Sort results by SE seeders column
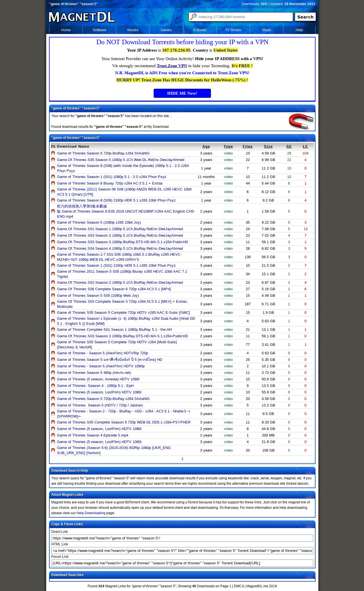 pyautogui.click(x=289, y=147)
